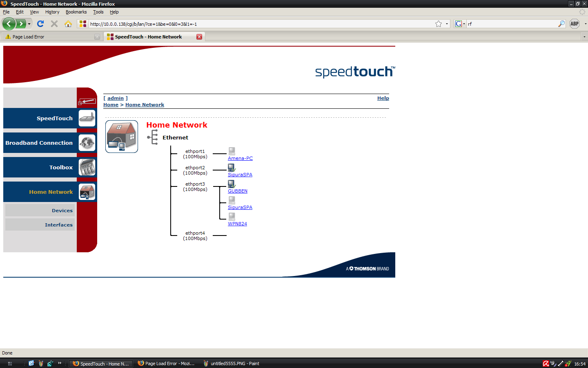588x368 pixels.
Task: Open the Interfaces submenu item
Action: (x=40, y=224)
